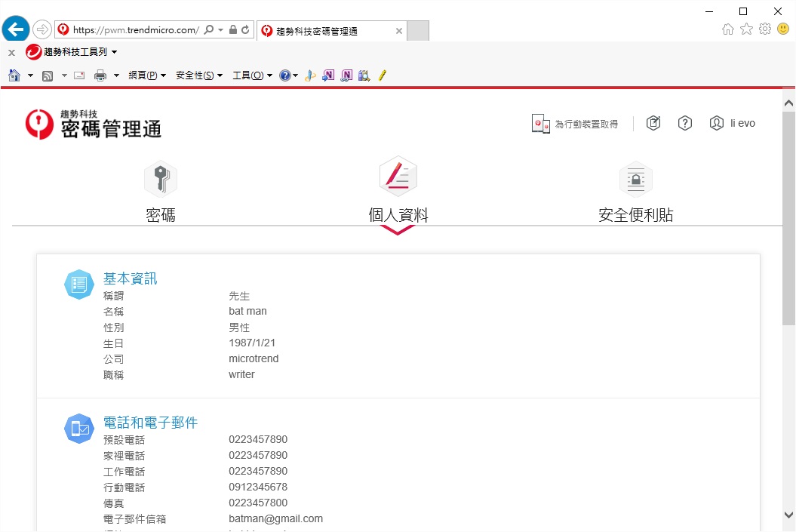Click the 電話和電子郵件 section icon
Viewport: 796px width, 532px height.
pos(79,429)
